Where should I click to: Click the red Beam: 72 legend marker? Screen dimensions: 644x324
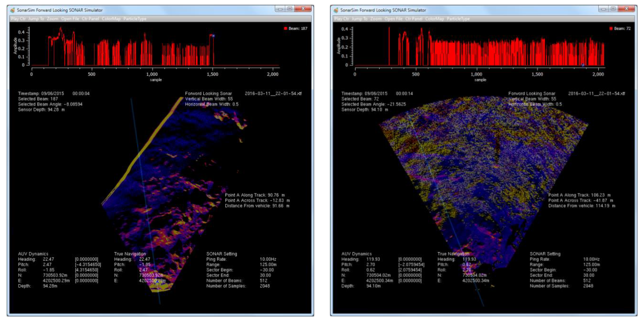(x=611, y=28)
